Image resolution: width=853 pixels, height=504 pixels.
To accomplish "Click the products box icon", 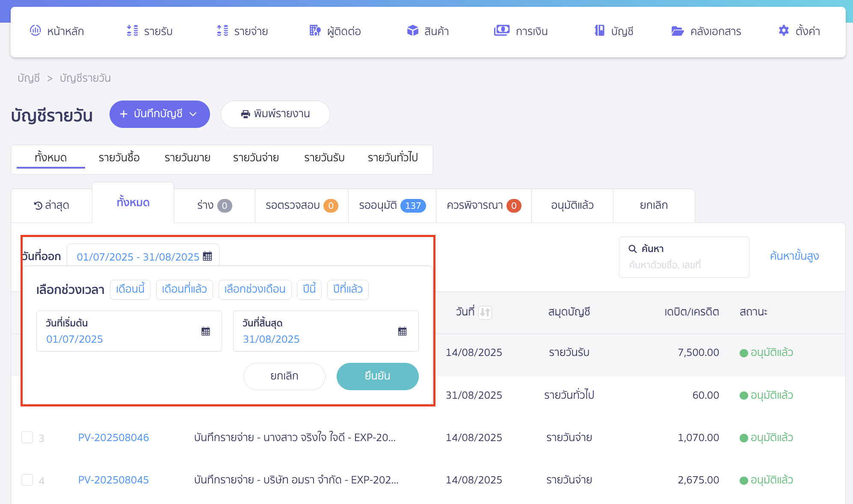I will 412,30.
